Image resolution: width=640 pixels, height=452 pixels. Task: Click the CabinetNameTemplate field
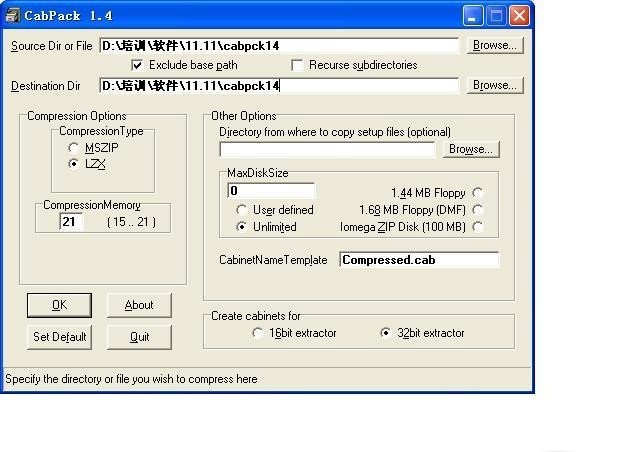(419, 260)
